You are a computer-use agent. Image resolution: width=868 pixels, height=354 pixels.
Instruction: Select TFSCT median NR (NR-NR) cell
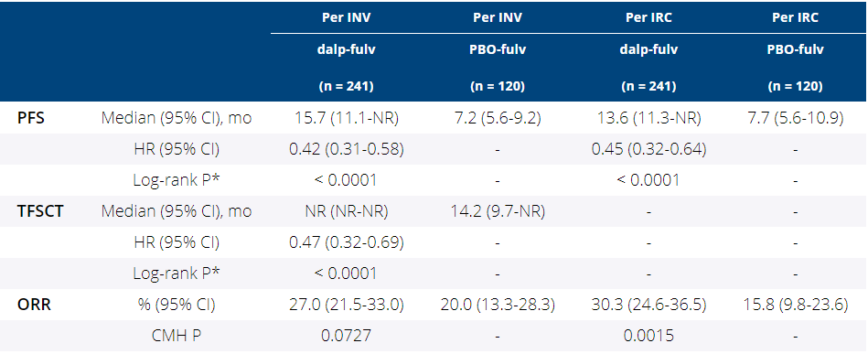click(x=347, y=211)
